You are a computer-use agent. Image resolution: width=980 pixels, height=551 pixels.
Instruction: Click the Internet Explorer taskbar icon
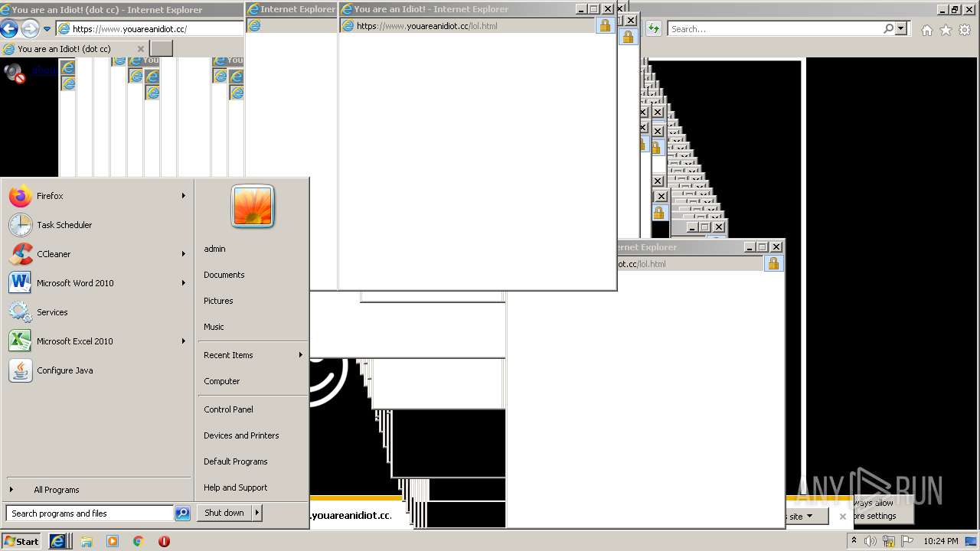point(58,541)
